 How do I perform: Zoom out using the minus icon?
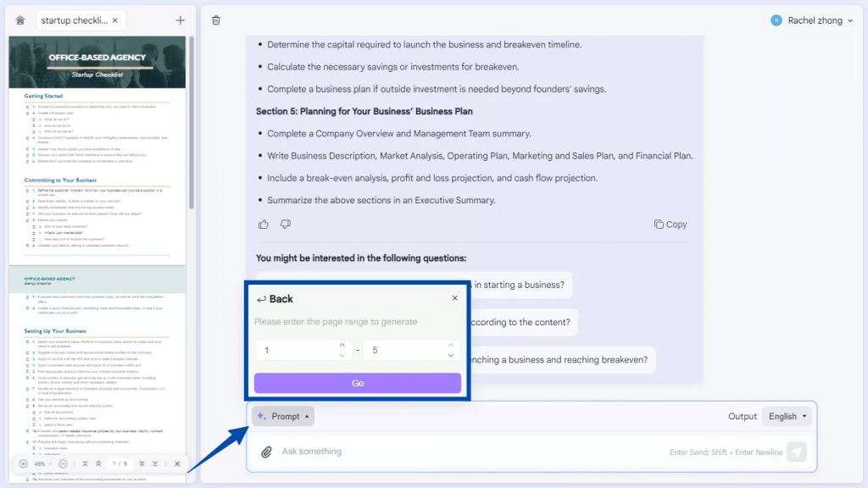(63, 463)
